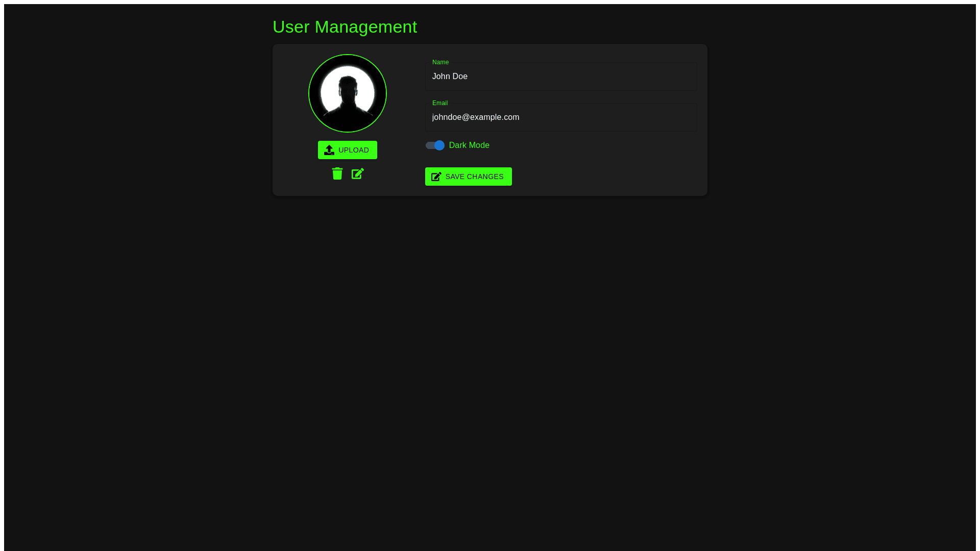Click the User Management page heading
980x551 pixels.
tap(345, 27)
